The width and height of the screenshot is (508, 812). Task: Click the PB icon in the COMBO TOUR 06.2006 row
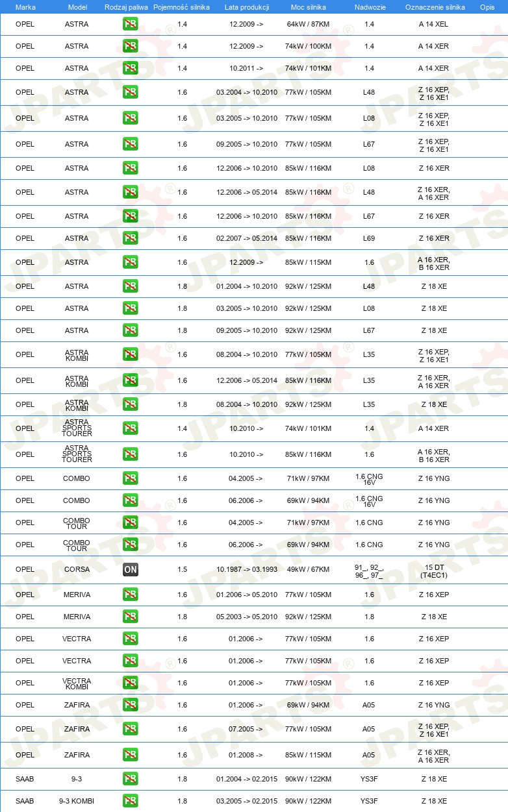click(131, 545)
